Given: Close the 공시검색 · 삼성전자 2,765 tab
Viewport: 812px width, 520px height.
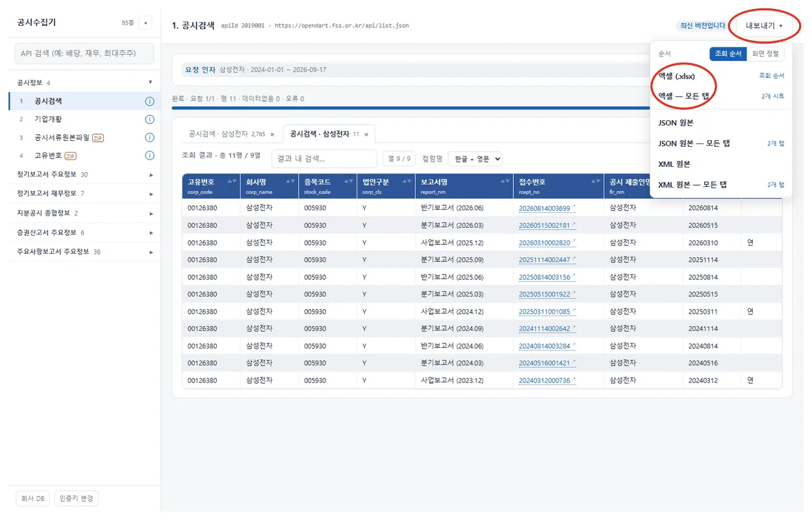Looking at the screenshot, I should (x=272, y=134).
